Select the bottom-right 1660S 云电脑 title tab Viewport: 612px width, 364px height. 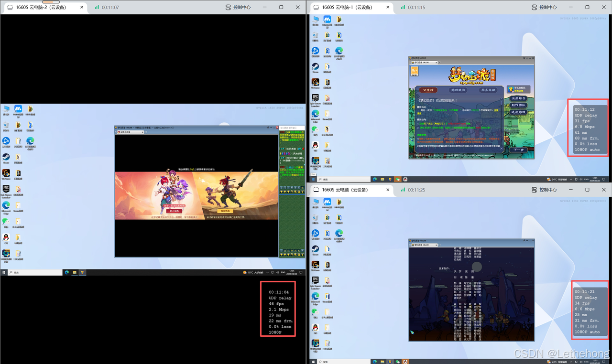tap(350, 190)
